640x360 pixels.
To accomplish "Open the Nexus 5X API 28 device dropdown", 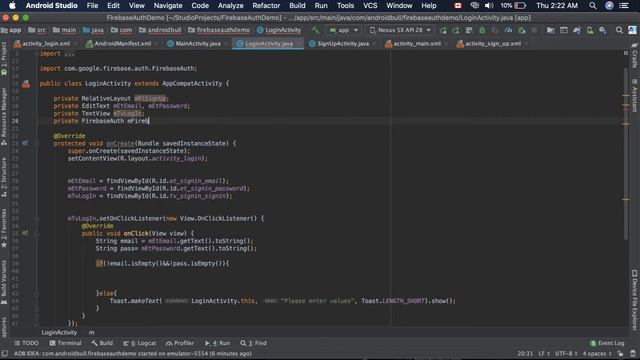I will click(400, 30).
